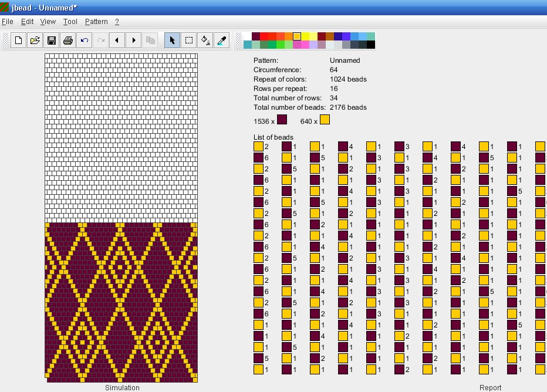Click the Report label at bottom right
547x392 pixels.
490,387
